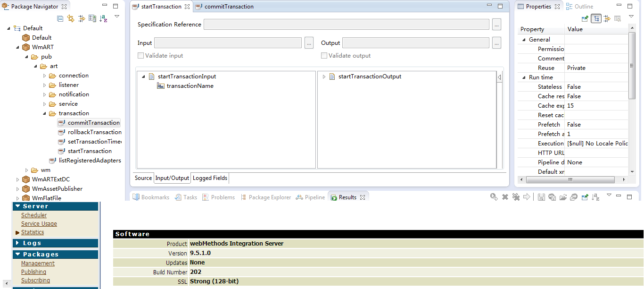Screen dimensions: 644x289
Task: Collapse the transaction folder
Action: [x=44, y=113]
